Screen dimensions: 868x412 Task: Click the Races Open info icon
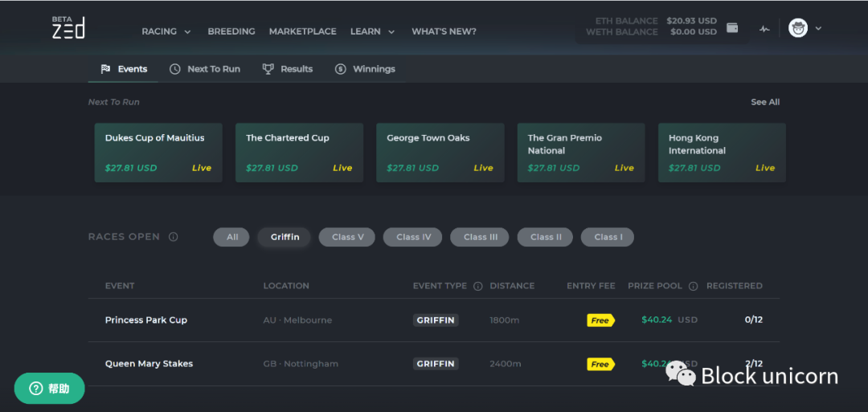pos(174,237)
